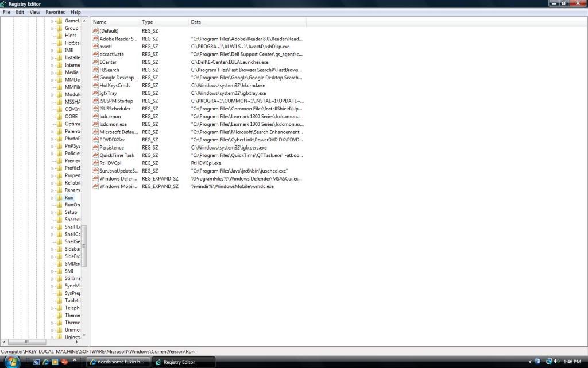Click the ShellSe key in tree
This screenshot has width=588, height=368.
click(x=72, y=241)
